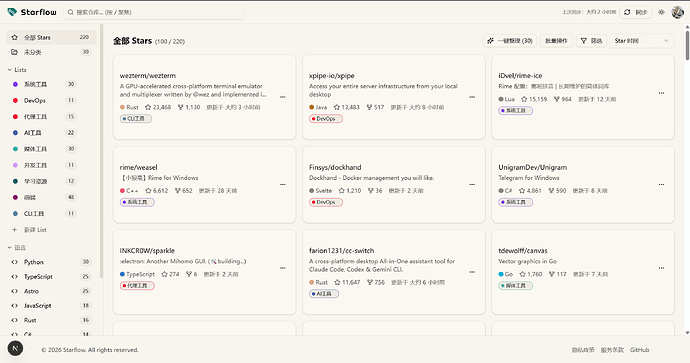Open the more menu on tdewolff/canvas card
The height and width of the screenshot is (363, 690).
coord(661,268)
